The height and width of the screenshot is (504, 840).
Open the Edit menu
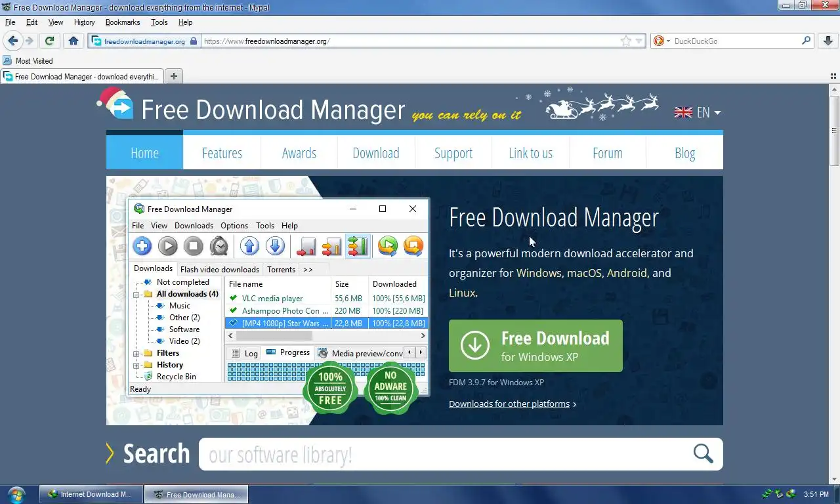click(31, 22)
